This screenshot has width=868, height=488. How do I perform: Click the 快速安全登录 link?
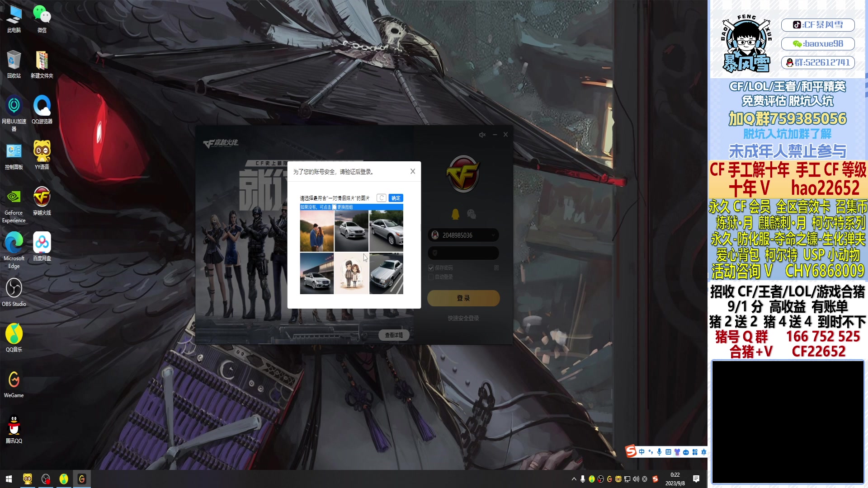tap(463, 318)
